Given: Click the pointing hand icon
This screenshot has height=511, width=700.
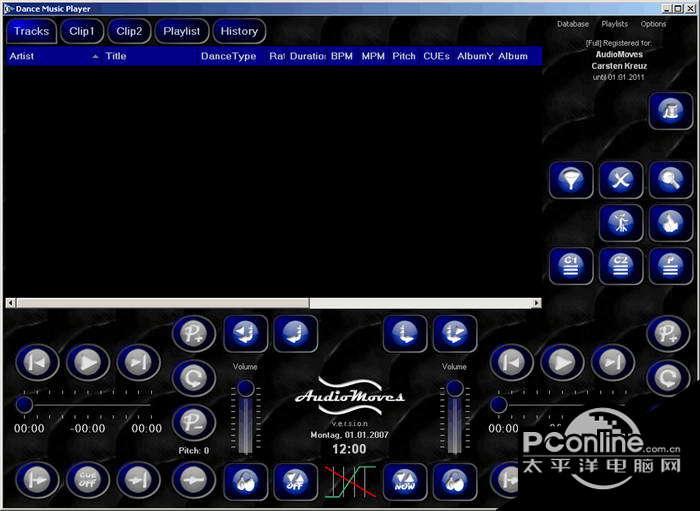Looking at the screenshot, I should (x=671, y=223).
